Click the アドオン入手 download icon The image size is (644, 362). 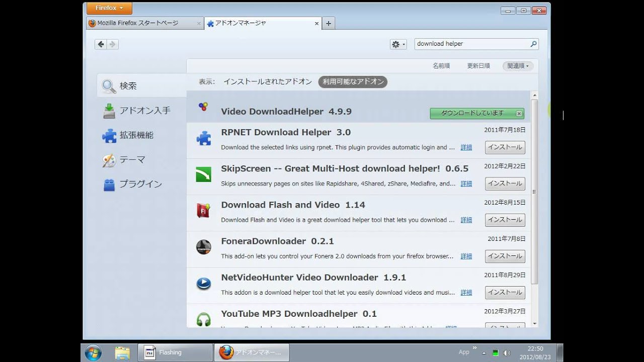pos(109,111)
